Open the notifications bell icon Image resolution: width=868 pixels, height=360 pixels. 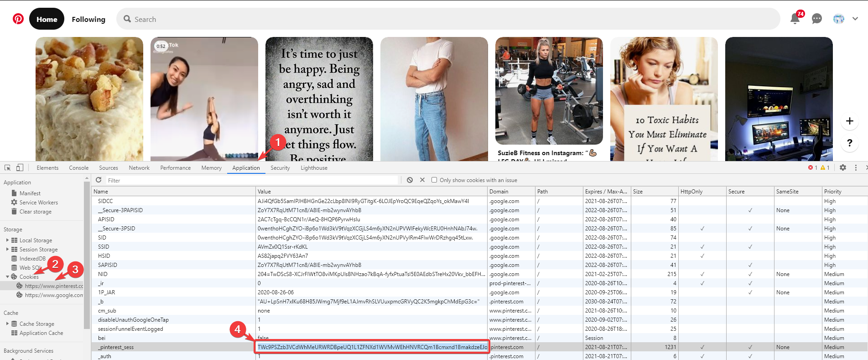[795, 19]
